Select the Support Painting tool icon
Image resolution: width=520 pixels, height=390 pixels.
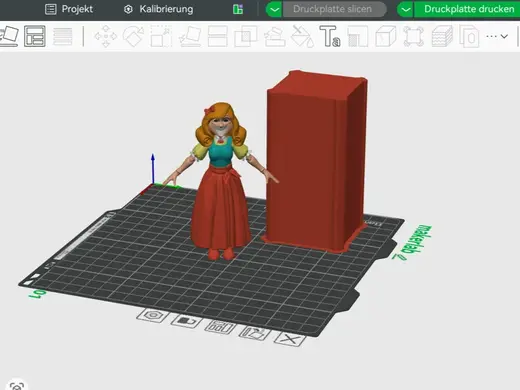(x=275, y=36)
